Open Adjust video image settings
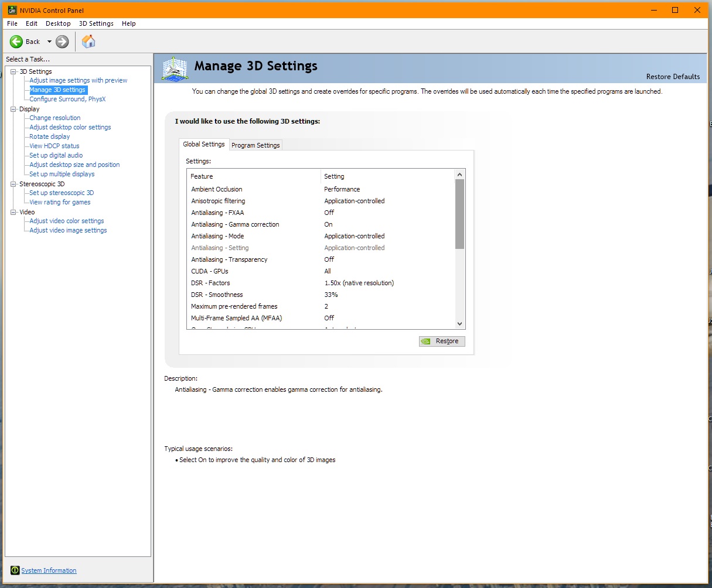Screen dimensions: 712x588 [x=68, y=230]
